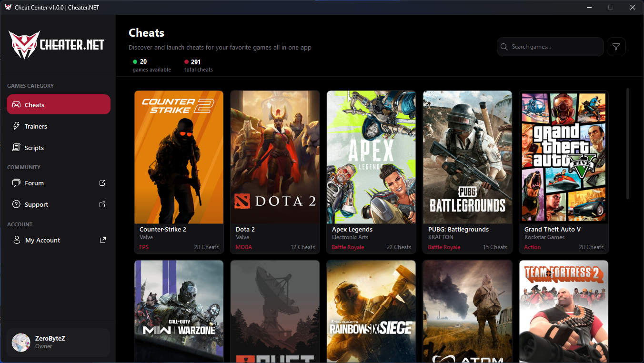Open Counter-Strike 2 cover art
This screenshot has height=363, width=644.
coord(179,157)
